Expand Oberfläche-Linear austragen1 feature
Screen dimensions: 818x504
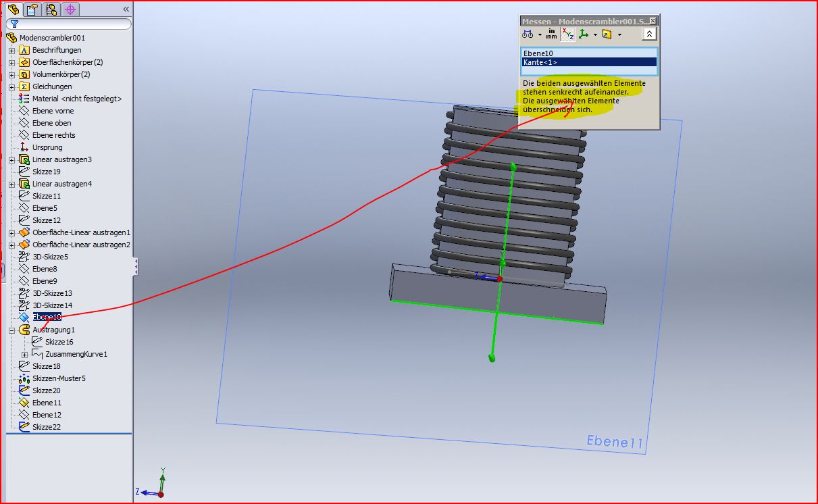click(11, 233)
